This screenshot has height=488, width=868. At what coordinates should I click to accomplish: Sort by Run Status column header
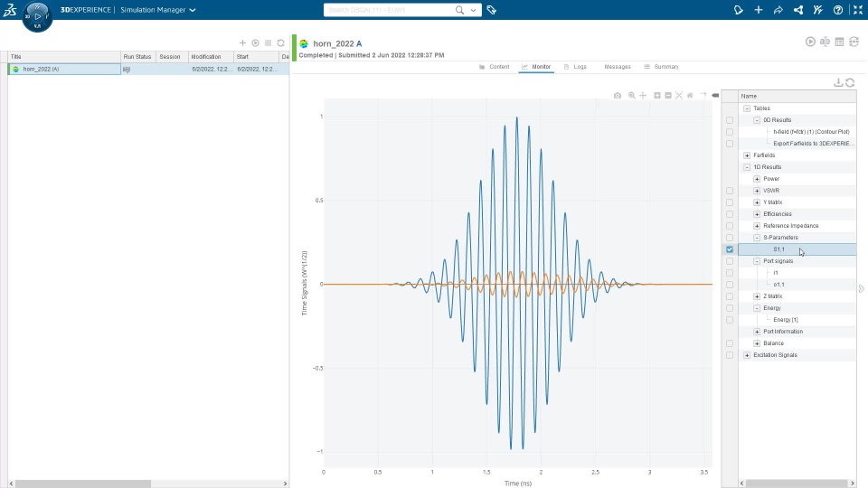(137, 56)
